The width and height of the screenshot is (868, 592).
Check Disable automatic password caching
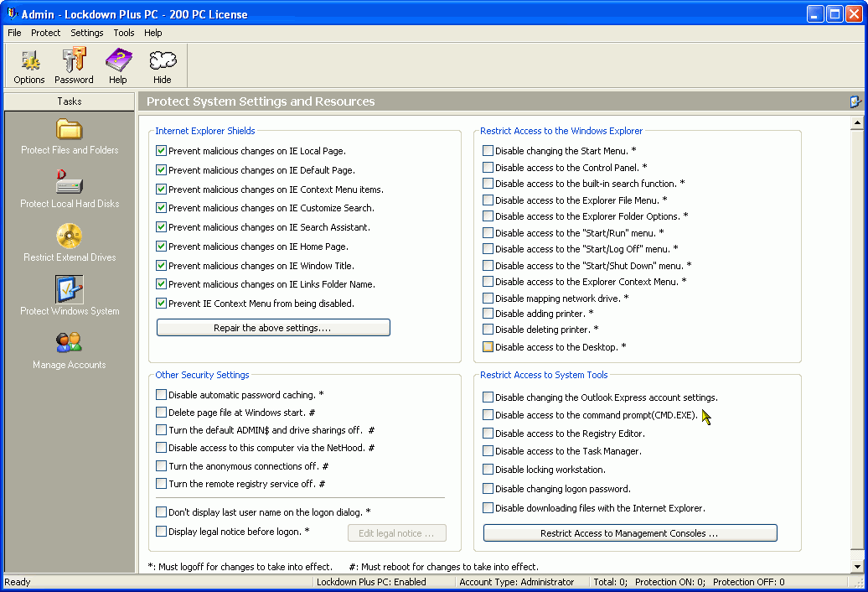coord(161,395)
